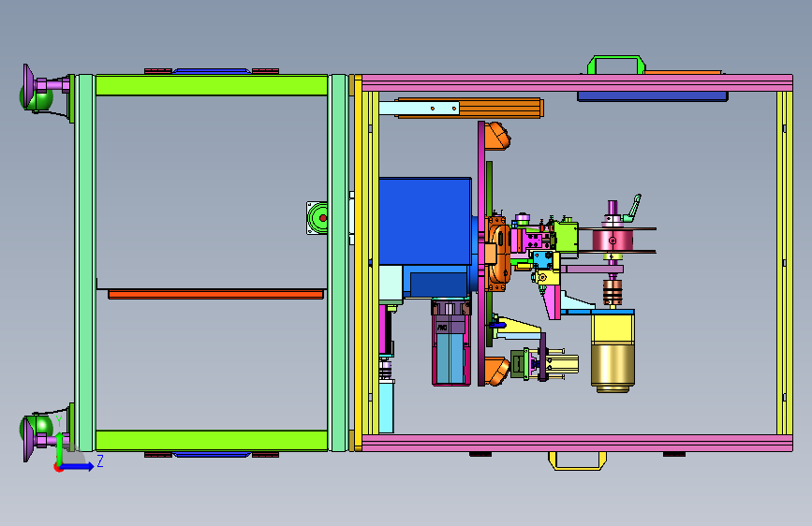Select the green flange with red center
The image size is (812, 526).
317,218
